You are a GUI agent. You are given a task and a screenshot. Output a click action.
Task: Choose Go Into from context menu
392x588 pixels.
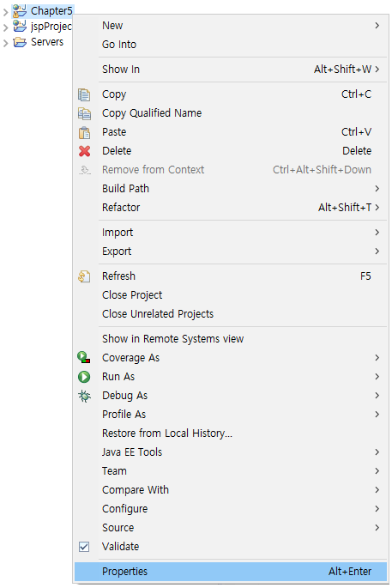click(x=231, y=45)
